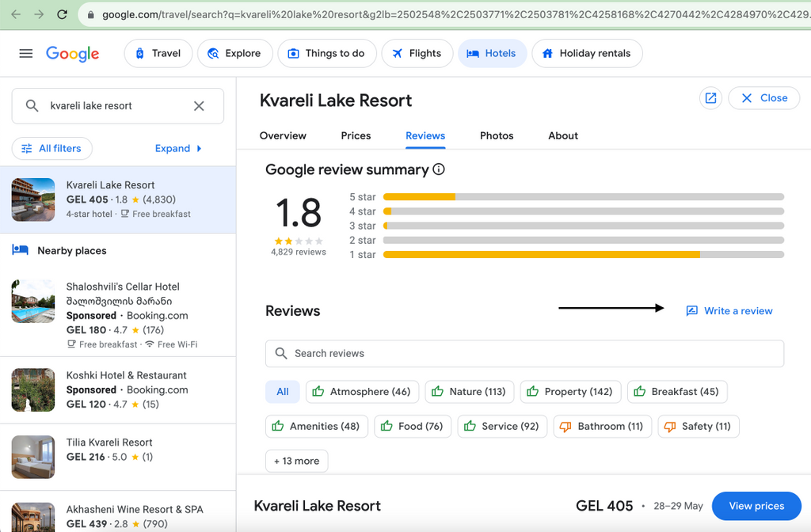Click the address bar lock icon

pos(91,15)
